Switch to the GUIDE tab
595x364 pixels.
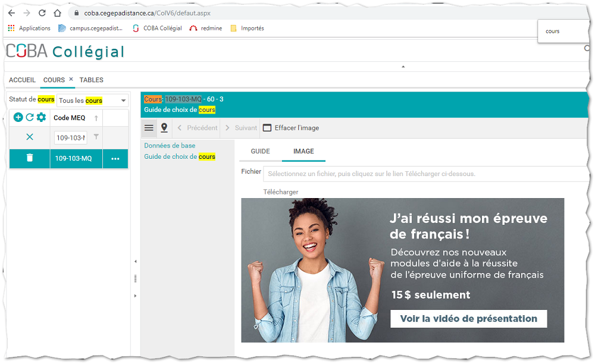260,151
